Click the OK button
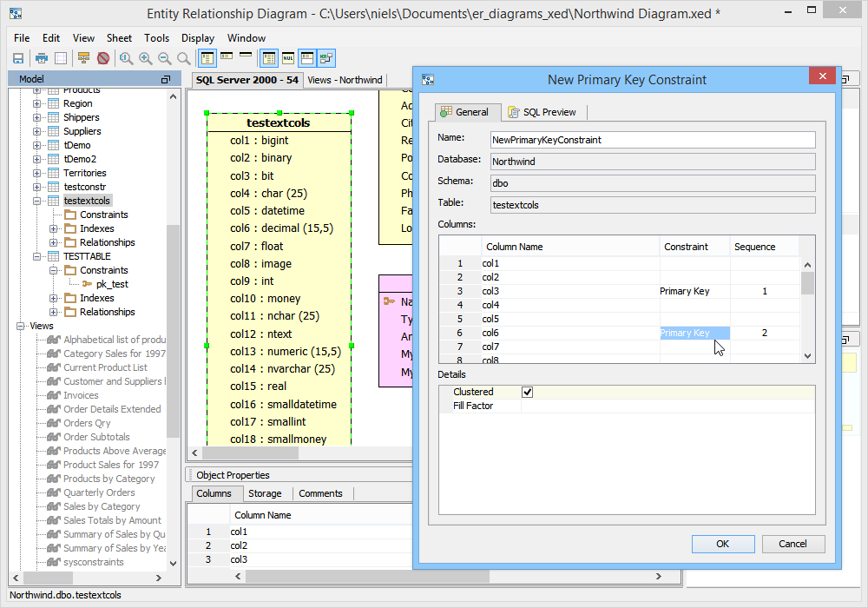This screenshot has width=868, height=608. tap(722, 544)
